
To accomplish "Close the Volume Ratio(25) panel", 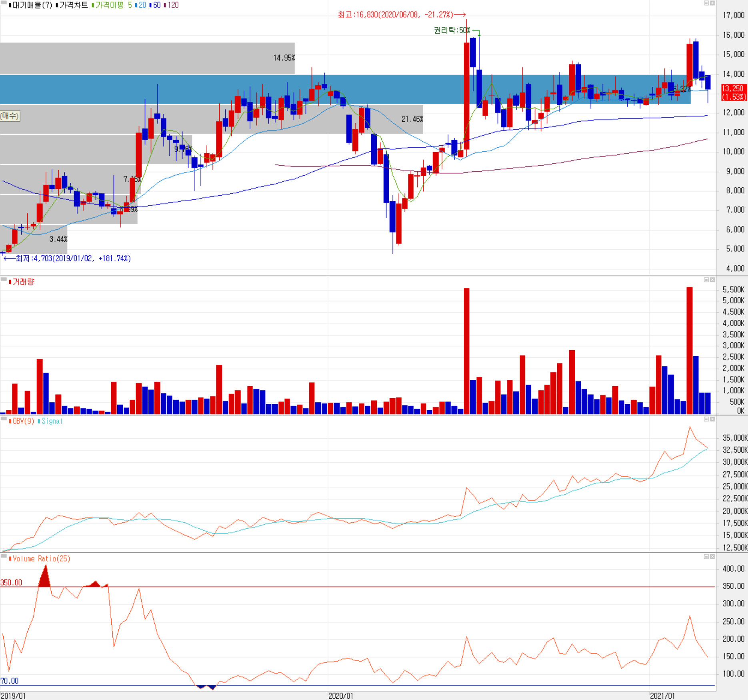I will (x=712, y=557).
